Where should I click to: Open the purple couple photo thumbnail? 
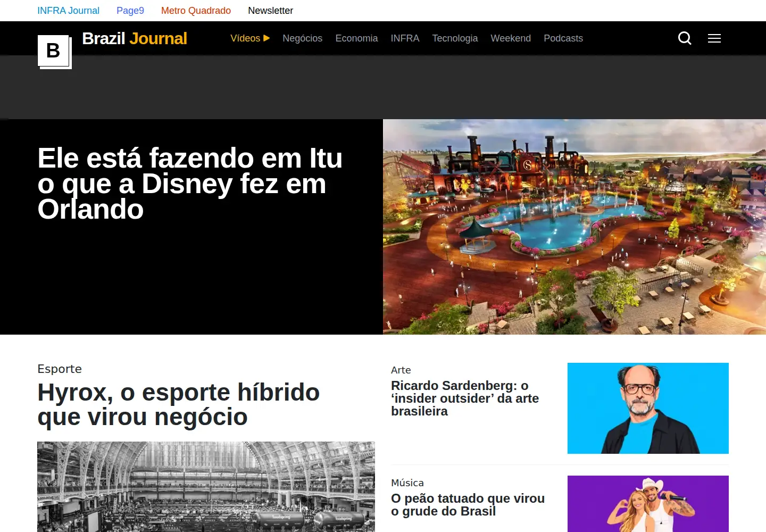pos(648,504)
